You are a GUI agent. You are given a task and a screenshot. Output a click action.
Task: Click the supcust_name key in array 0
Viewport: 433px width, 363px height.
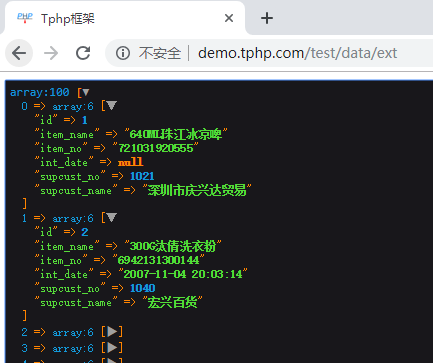76,190
